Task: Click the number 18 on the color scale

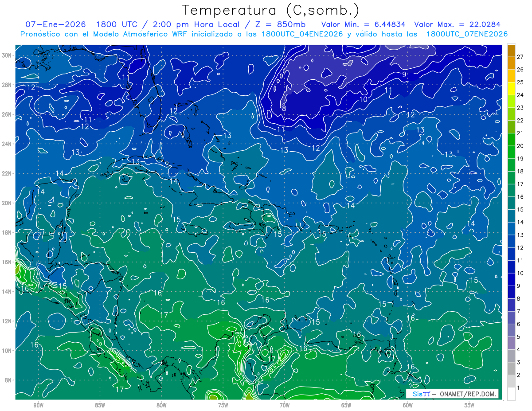Action: [520, 171]
